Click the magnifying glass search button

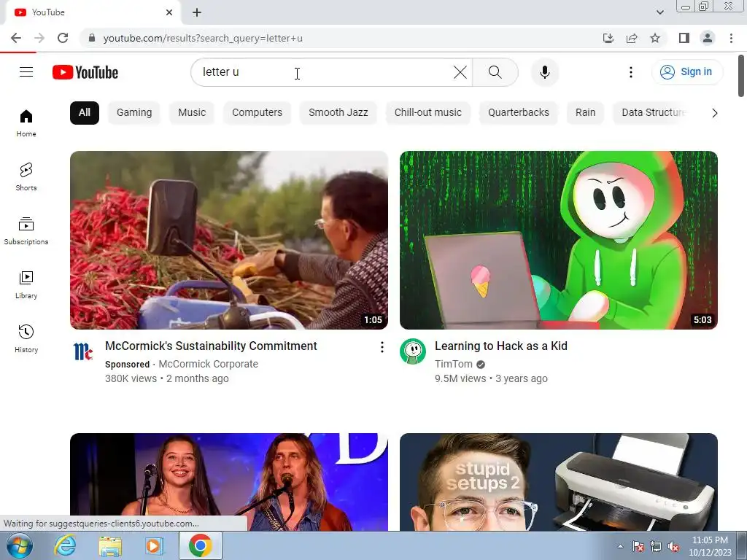[495, 72]
